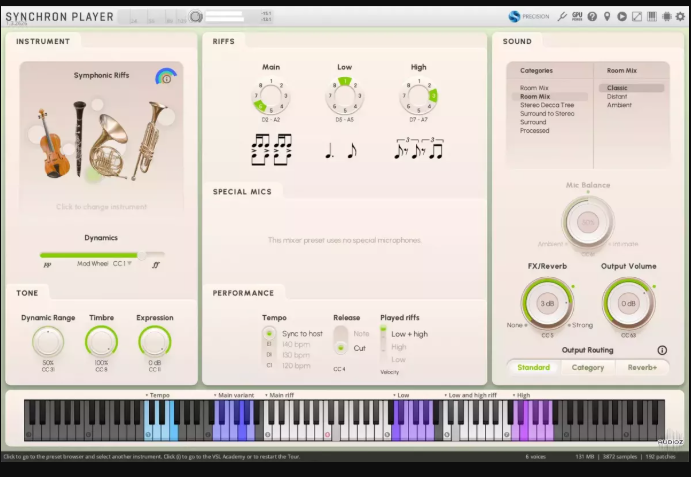
Task: Select the Low riff dotted-quarter pattern
Action: (x=341, y=151)
